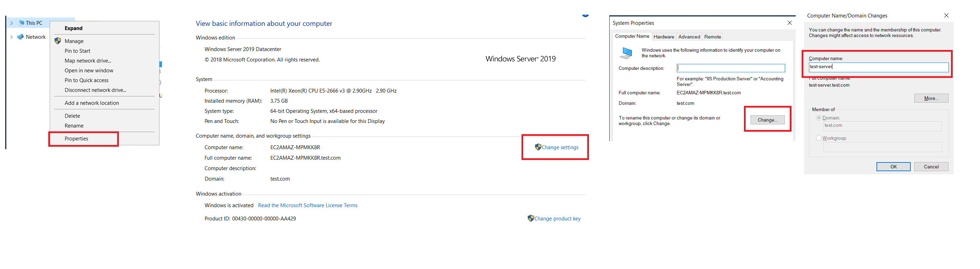Expand the Network tree node
This screenshot has width=980, height=269.
[x=12, y=37]
